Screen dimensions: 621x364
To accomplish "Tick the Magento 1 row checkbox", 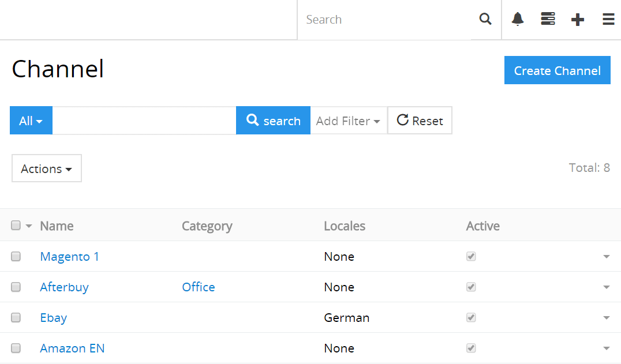I will point(16,257).
